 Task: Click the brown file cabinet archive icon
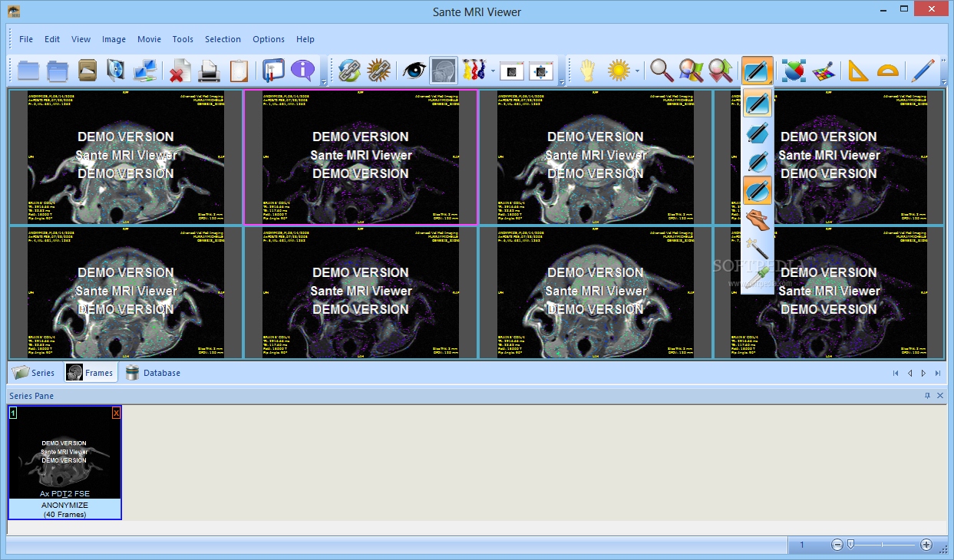(87, 71)
